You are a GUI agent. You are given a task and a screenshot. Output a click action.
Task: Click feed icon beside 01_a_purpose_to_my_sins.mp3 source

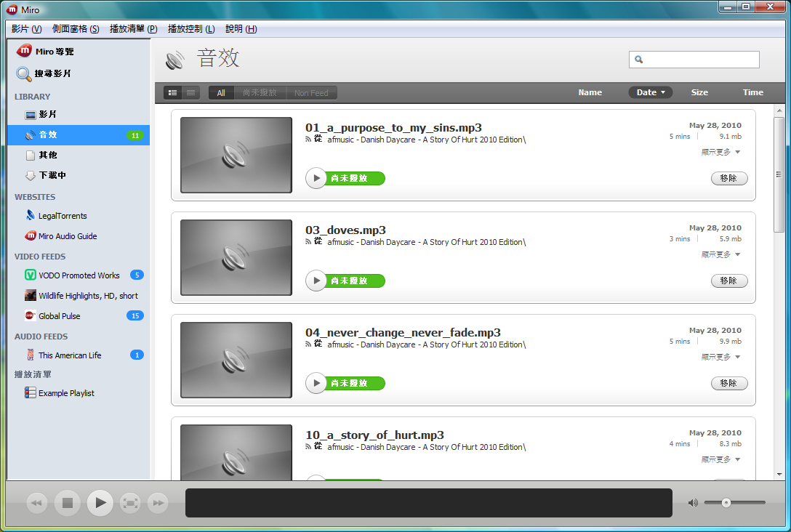coord(308,140)
